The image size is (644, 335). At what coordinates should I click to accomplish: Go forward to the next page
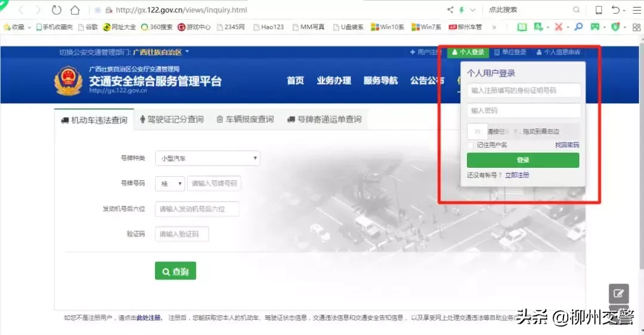pos(38,10)
